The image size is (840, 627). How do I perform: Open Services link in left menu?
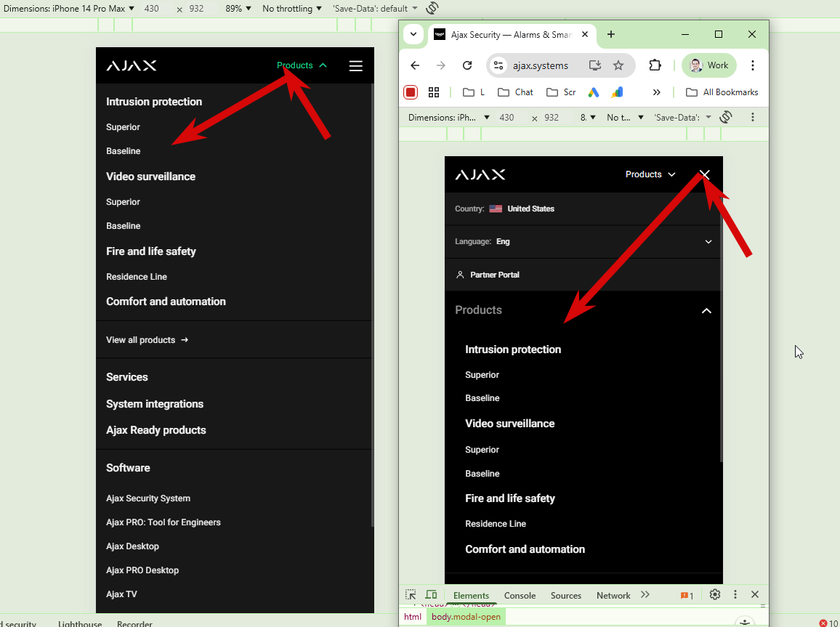pos(127,377)
